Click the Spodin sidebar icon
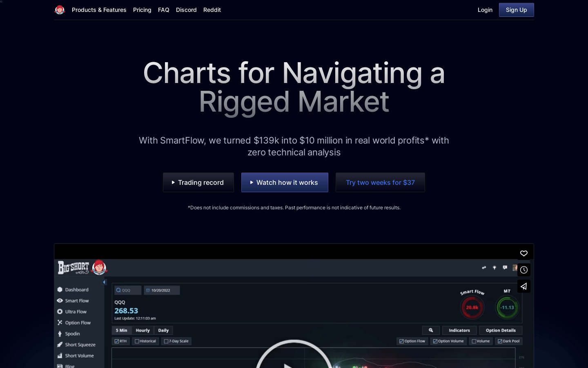588x368 pixels. tap(60, 334)
